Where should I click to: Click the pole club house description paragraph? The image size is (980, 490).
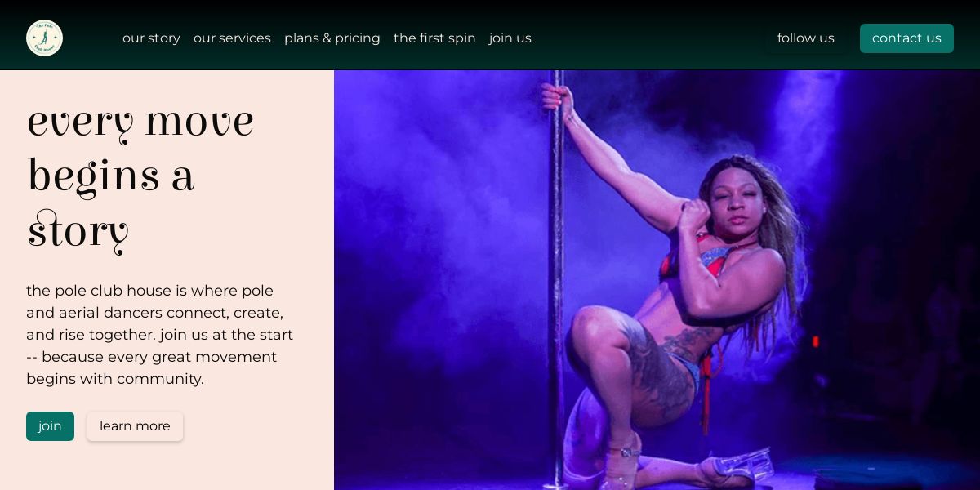coord(160,335)
